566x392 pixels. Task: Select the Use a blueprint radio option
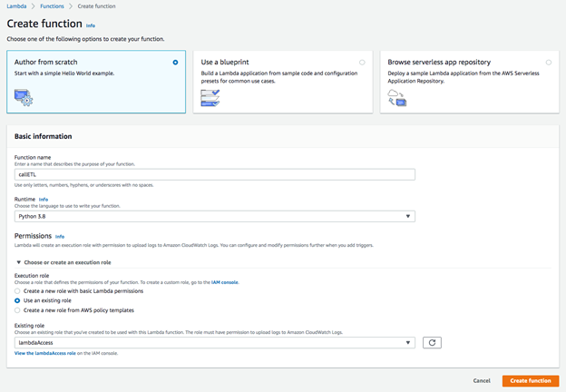[362, 63]
